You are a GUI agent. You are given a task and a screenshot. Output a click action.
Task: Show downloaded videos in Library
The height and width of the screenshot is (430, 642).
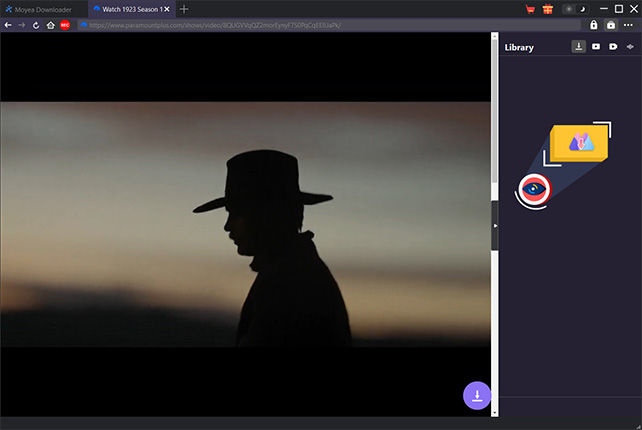(596, 47)
